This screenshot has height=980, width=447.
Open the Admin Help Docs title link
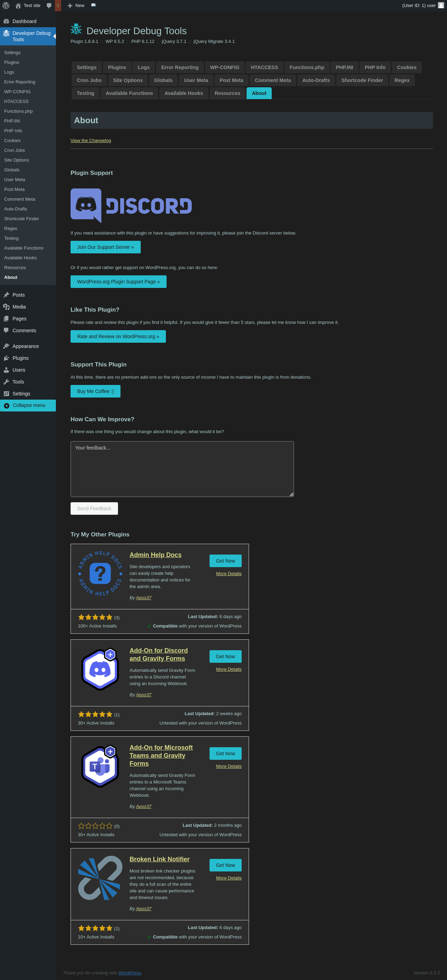coord(155,555)
